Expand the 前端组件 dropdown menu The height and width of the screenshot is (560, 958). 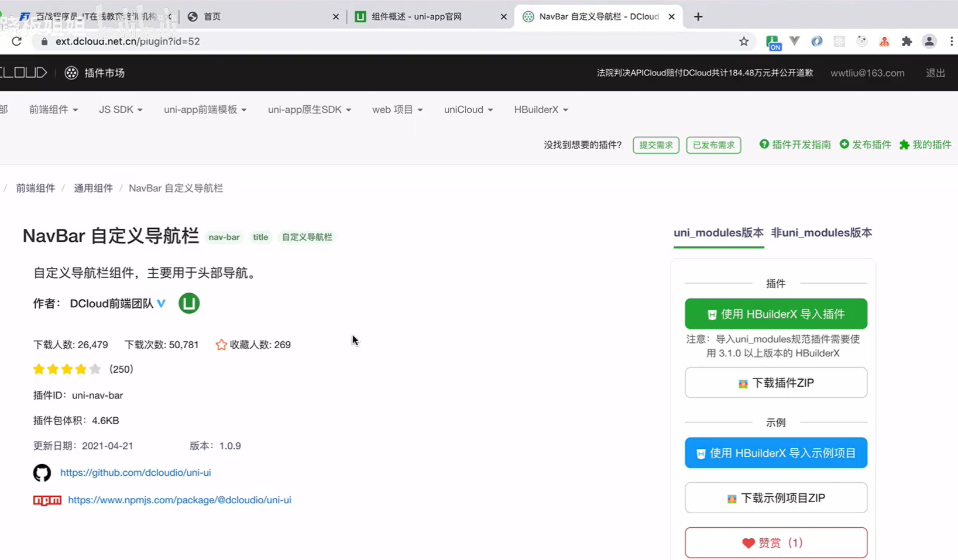click(53, 109)
